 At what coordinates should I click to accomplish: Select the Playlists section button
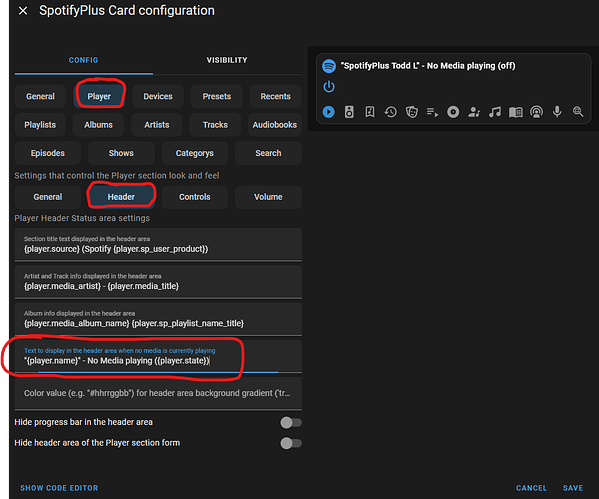point(40,125)
